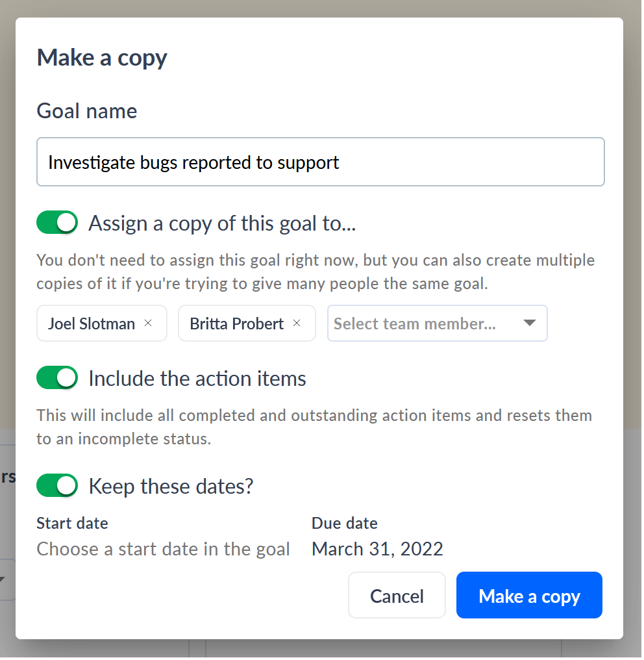The height and width of the screenshot is (660, 644).
Task: Open the dropdown partially visible behind the dialog
Action: [x=5, y=579]
